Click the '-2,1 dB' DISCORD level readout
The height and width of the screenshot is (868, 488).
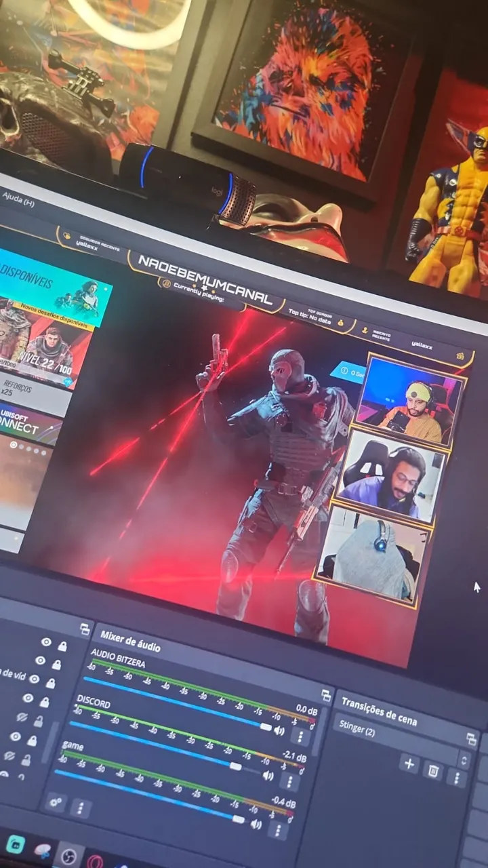click(294, 755)
